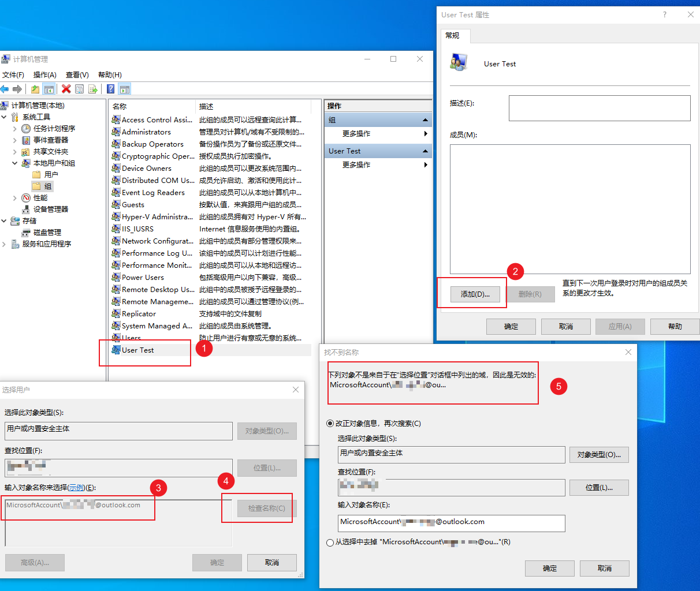This screenshot has height=591, width=700.
Task: Collapse the 系统工具 tree node
Action: pyautogui.click(x=4, y=117)
